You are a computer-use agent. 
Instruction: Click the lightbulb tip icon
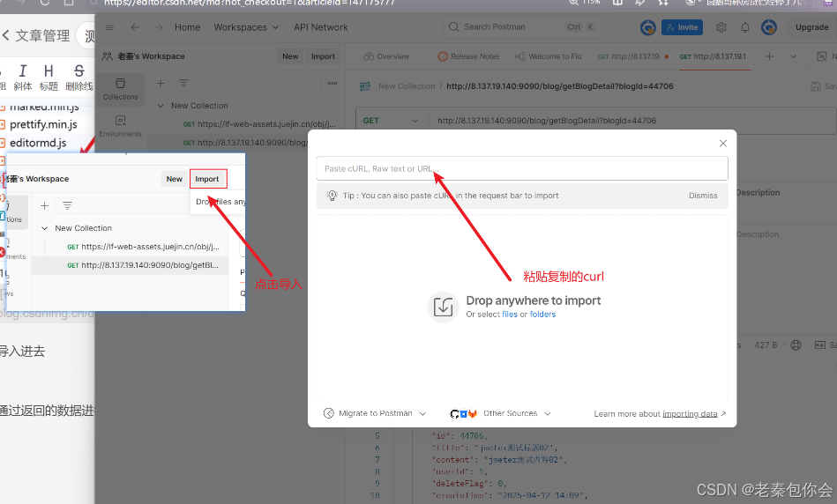[332, 196]
